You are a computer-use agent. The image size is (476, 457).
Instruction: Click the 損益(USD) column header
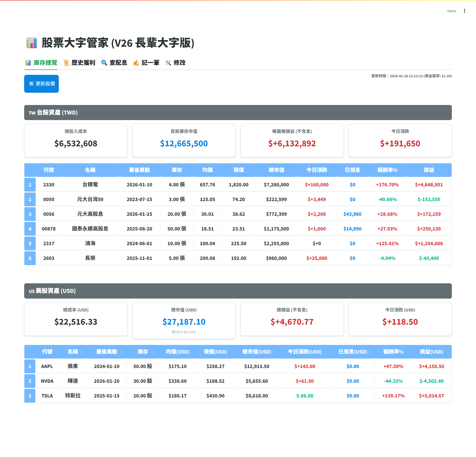pyautogui.click(x=431, y=351)
